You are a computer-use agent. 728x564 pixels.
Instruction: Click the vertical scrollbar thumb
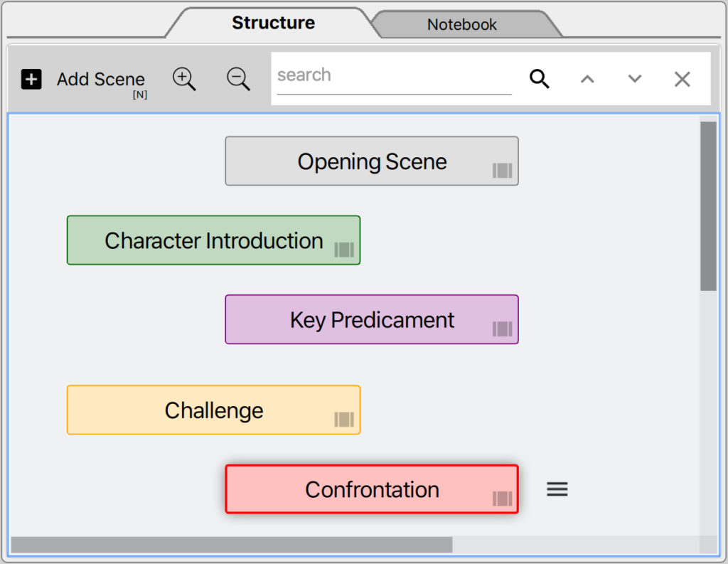(x=709, y=206)
